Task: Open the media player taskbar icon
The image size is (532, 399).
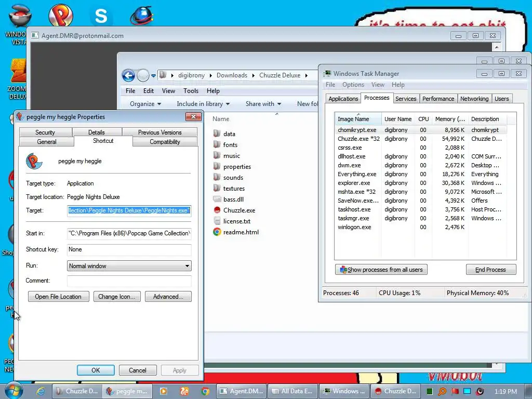Action: [163, 391]
